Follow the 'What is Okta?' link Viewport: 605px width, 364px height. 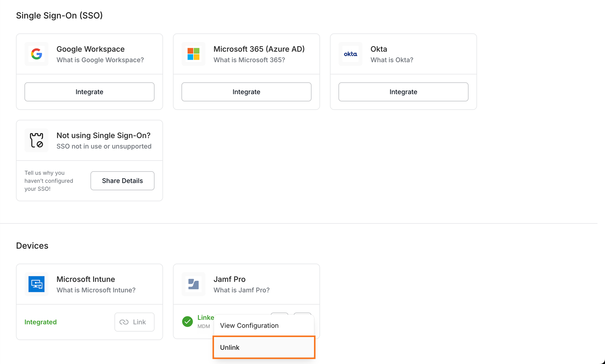(x=391, y=60)
